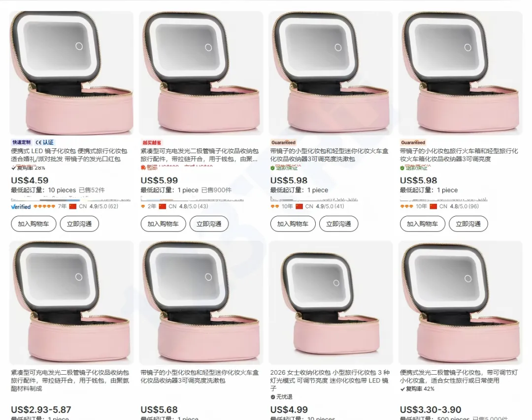
Task: Click 加入购物车 under the fourth product
Action: (423, 224)
